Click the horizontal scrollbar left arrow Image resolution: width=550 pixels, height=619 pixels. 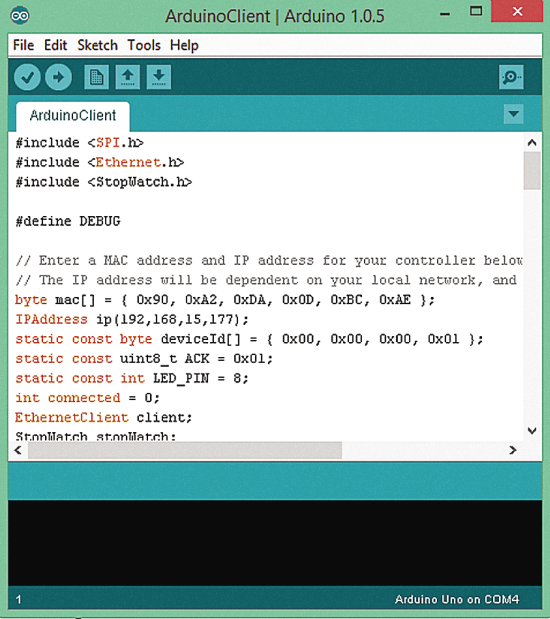[18, 450]
